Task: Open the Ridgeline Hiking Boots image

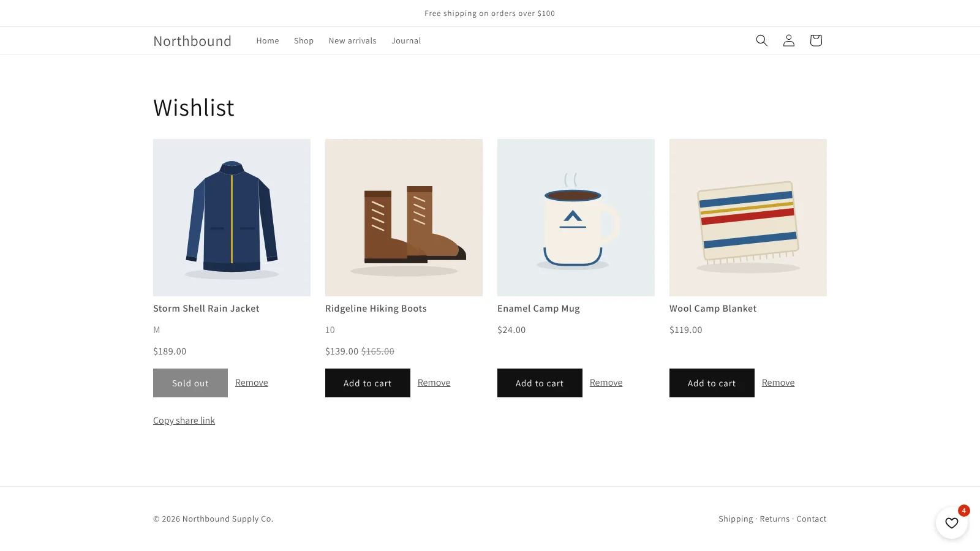Action: coord(404,217)
